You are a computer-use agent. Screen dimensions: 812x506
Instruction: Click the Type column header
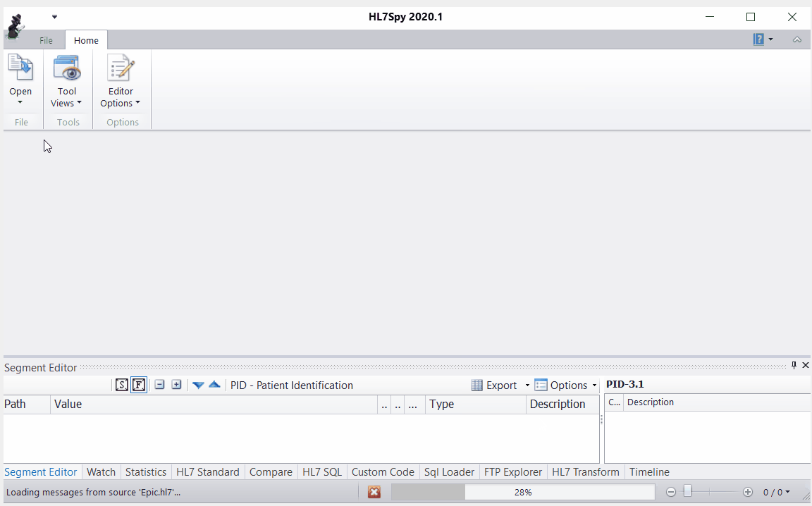tap(475, 404)
